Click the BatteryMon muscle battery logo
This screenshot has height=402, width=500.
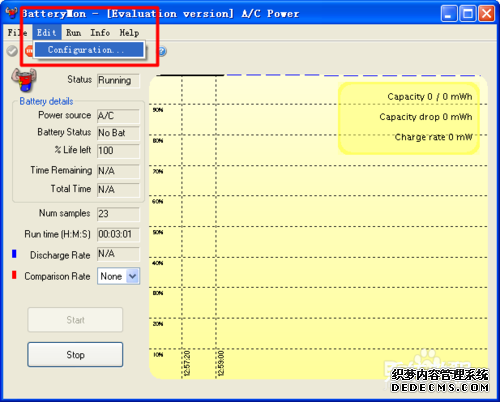24,80
